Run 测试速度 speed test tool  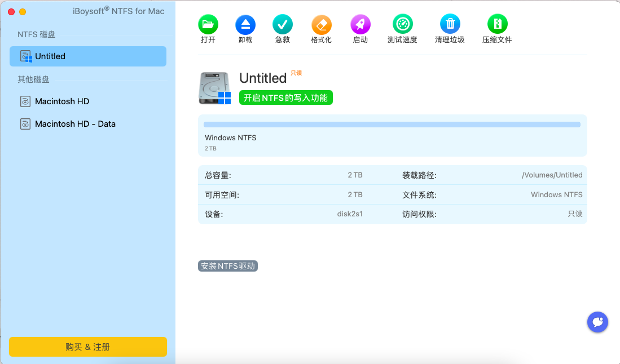click(x=402, y=23)
